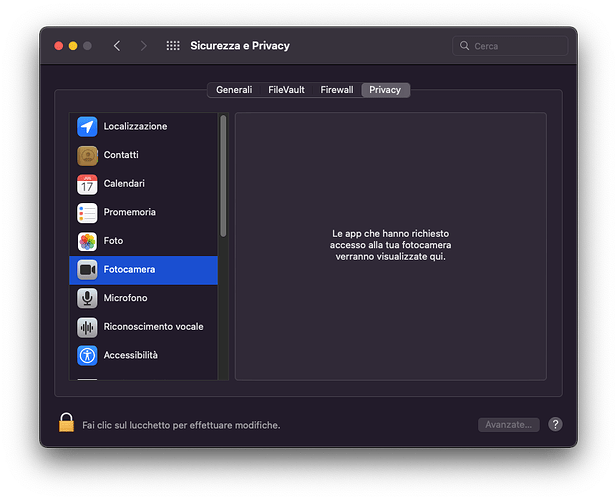Switch to the Firewall tab

pos(337,90)
